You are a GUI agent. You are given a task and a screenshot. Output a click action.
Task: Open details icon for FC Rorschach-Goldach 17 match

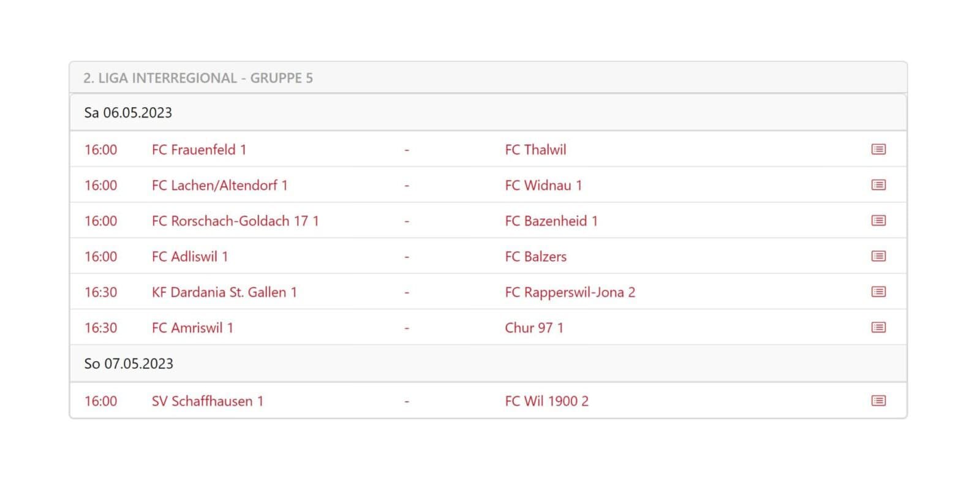878,221
